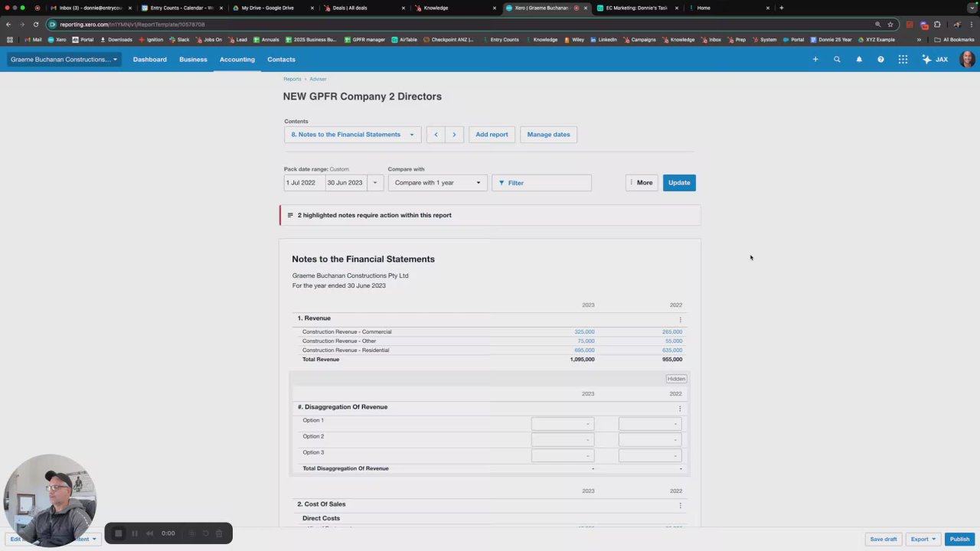Screen dimensions: 980x551
Task: Open the Xero apps grid icon
Action: pyautogui.click(x=903, y=59)
